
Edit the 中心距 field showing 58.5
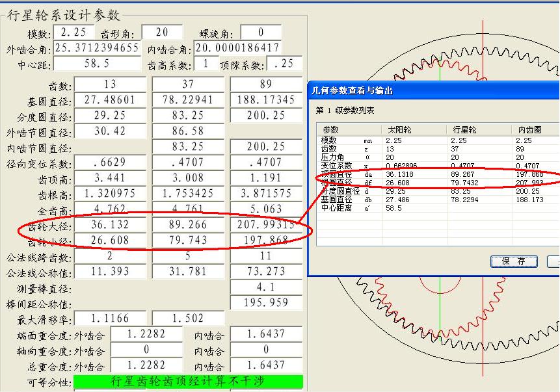point(97,64)
